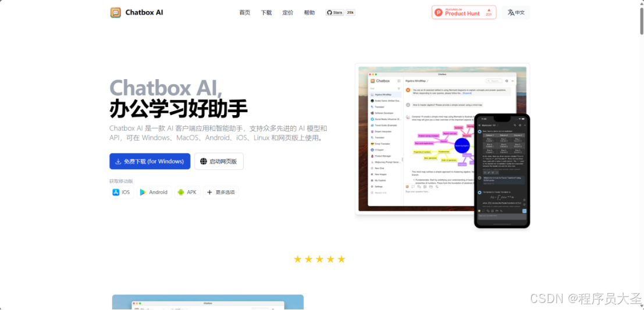Click the APK download button
Viewport: 644px width, 310px height.
187,192
